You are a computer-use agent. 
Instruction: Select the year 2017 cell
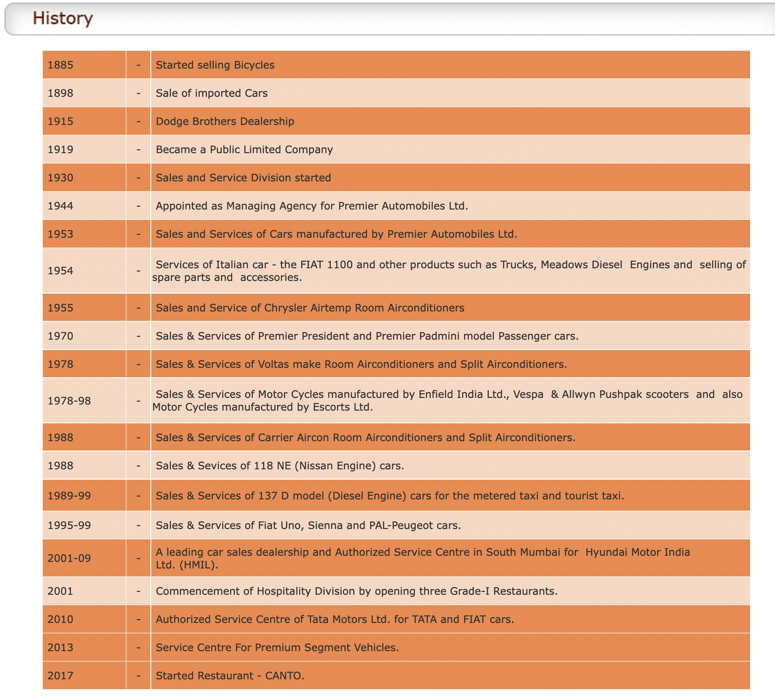(x=84, y=676)
